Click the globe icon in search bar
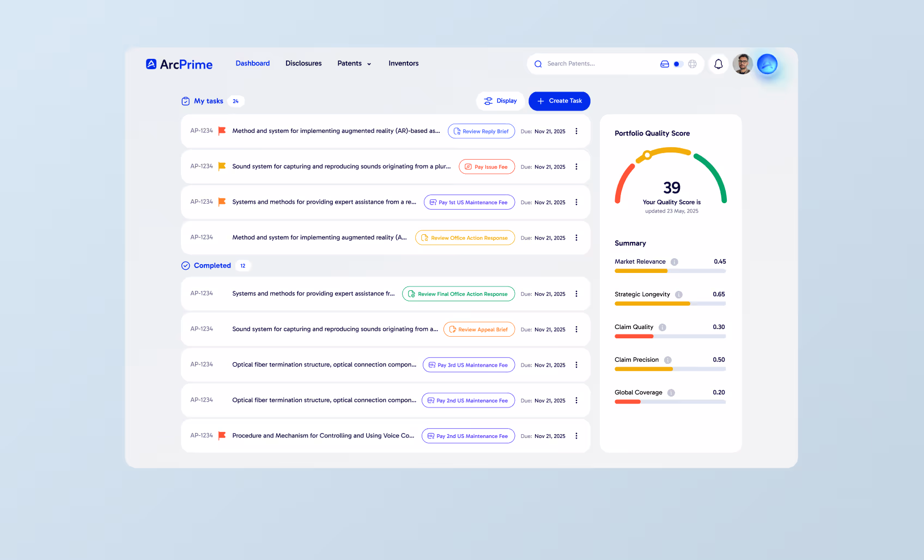This screenshot has width=924, height=560. (x=692, y=64)
